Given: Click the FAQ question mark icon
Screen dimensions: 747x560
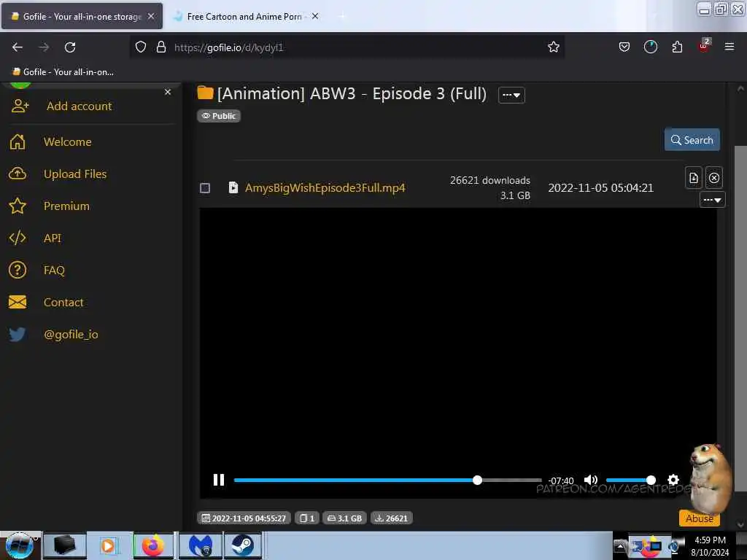Looking at the screenshot, I should [x=18, y=270].
